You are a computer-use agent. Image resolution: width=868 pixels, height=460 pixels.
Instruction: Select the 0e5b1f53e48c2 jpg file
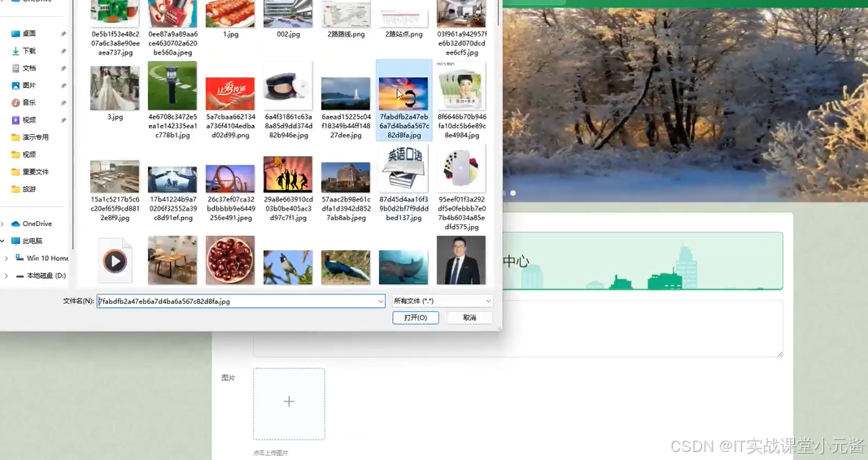coord(116,28)
